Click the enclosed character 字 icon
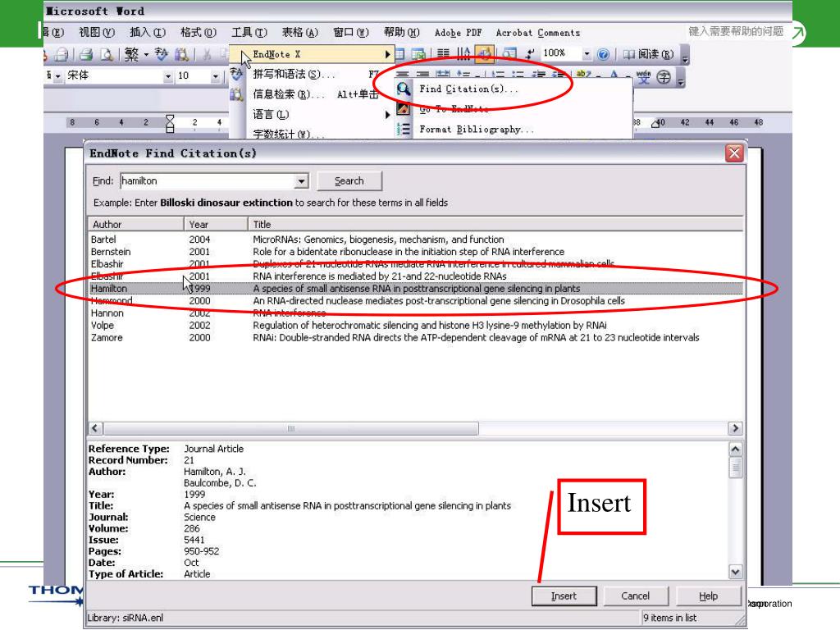This screenshot has height=630, width=840. pyautogui.click(x=664, y=77)
